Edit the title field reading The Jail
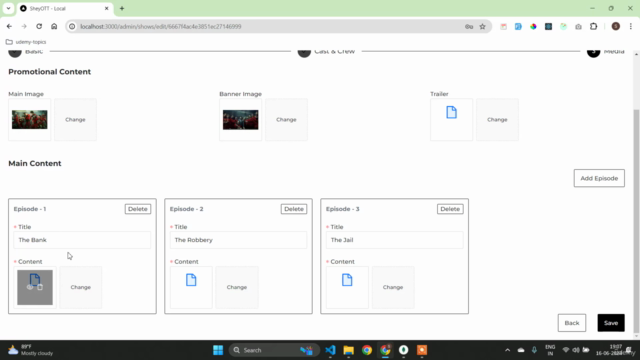Image resolution: width=640 pixels, height=360 pixels. pyautogui.click(x=394, y=240)
